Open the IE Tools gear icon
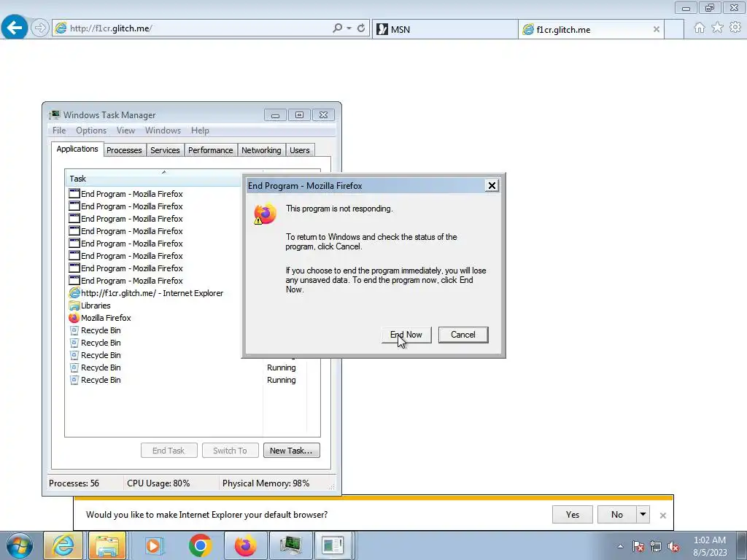Image resolution: width=747 pixels, height=560 pixels. coord(735,28)
